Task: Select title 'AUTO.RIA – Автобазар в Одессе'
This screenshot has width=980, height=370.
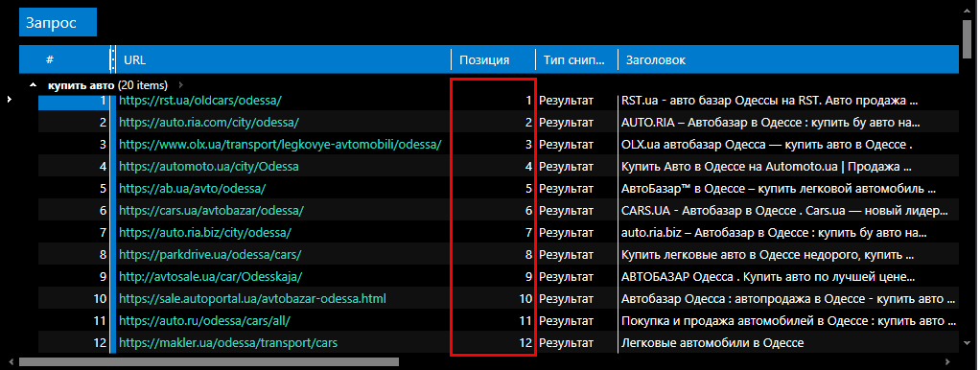Action: click(770, 123)
